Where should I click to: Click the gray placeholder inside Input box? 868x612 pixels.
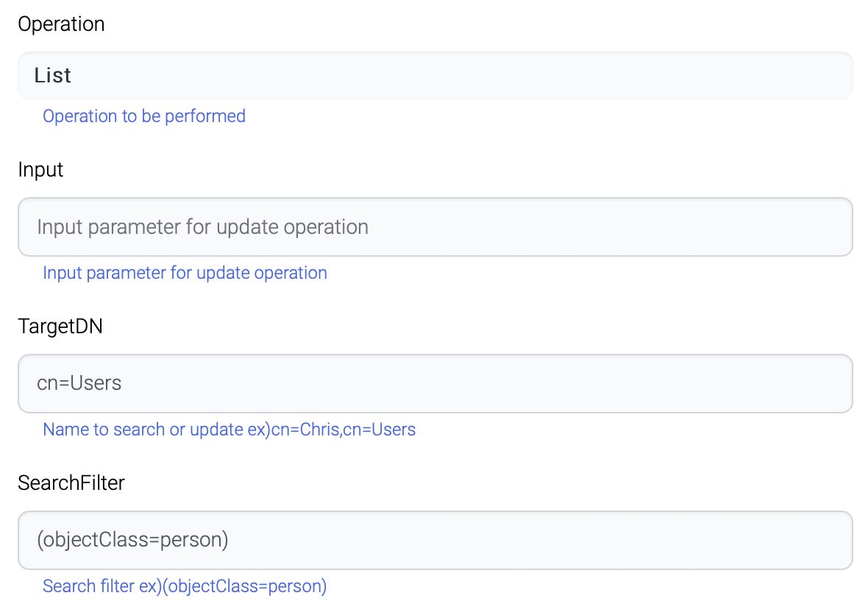[202, 227]
